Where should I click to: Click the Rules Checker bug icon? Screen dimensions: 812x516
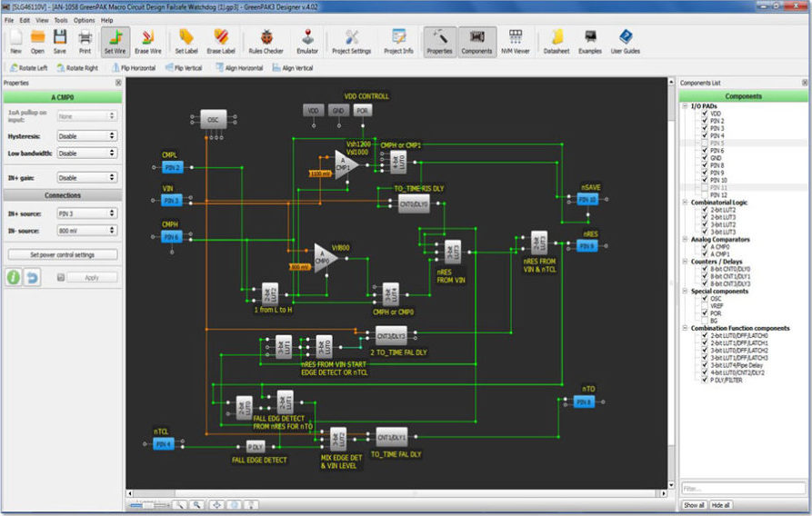click(x=266, y=39)
